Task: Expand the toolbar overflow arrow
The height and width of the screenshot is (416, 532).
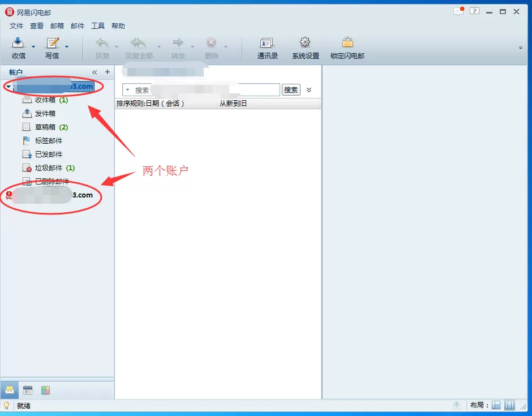Action: pyautogui.click(x=521, y=48)
